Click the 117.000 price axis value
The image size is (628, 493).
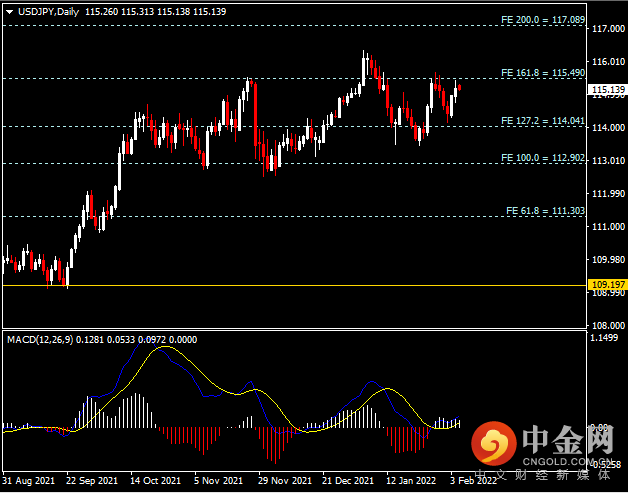coord(608,29)
